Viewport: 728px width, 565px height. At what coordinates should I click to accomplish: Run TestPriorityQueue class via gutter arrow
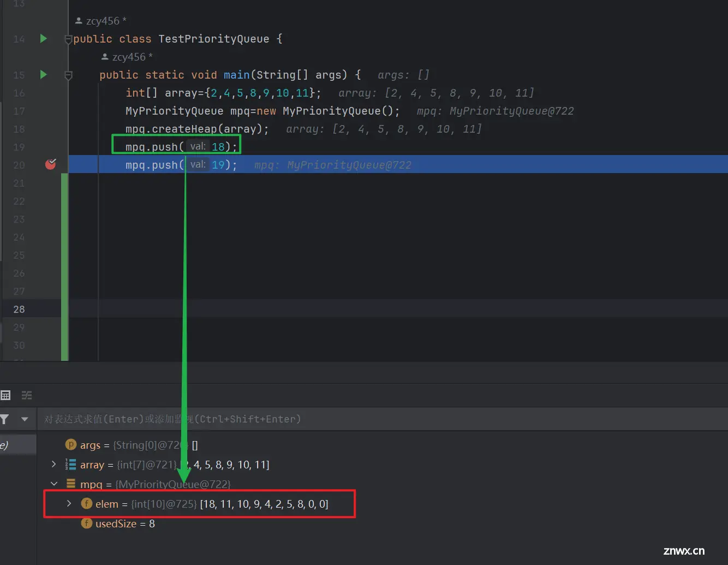[x=44, y=39]
